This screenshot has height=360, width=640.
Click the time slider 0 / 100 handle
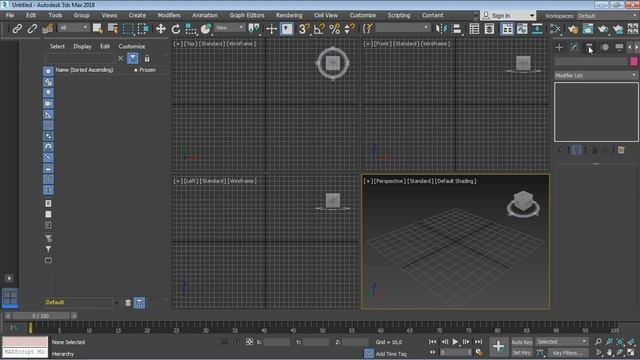(41, 316)
